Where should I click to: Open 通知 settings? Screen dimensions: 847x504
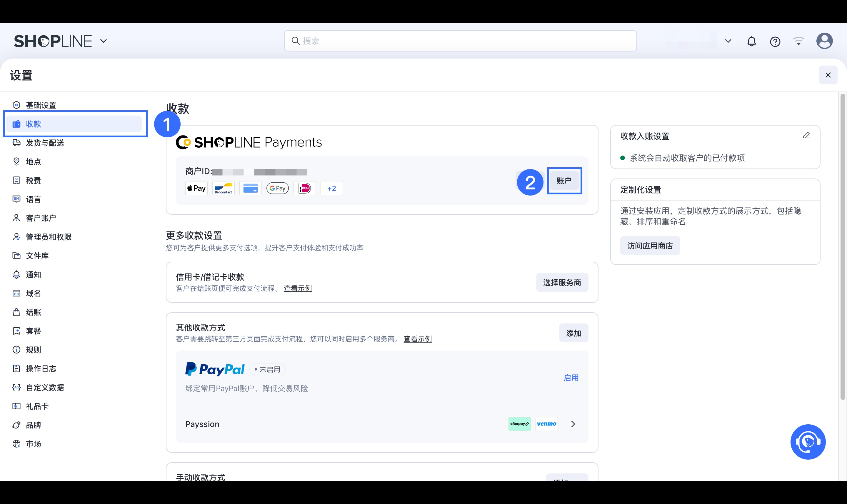point(74,274)
